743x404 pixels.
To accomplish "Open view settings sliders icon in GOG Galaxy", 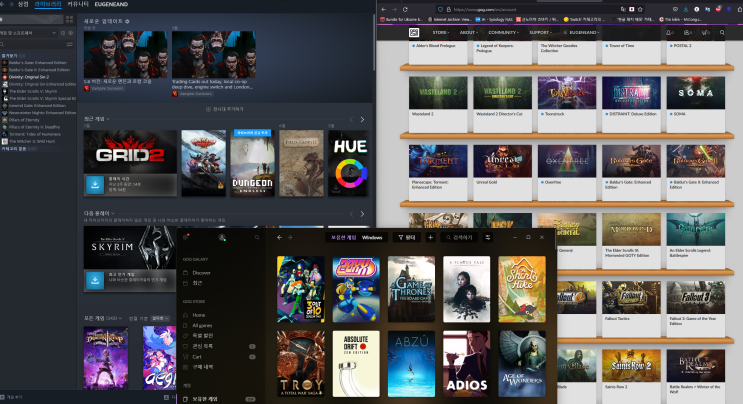I will [x=488, y=237].
